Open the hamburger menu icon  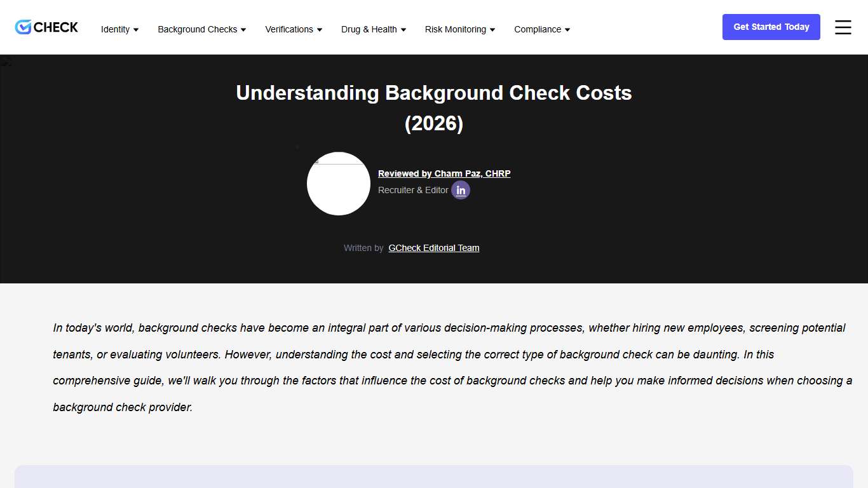(x=843, y=27)
